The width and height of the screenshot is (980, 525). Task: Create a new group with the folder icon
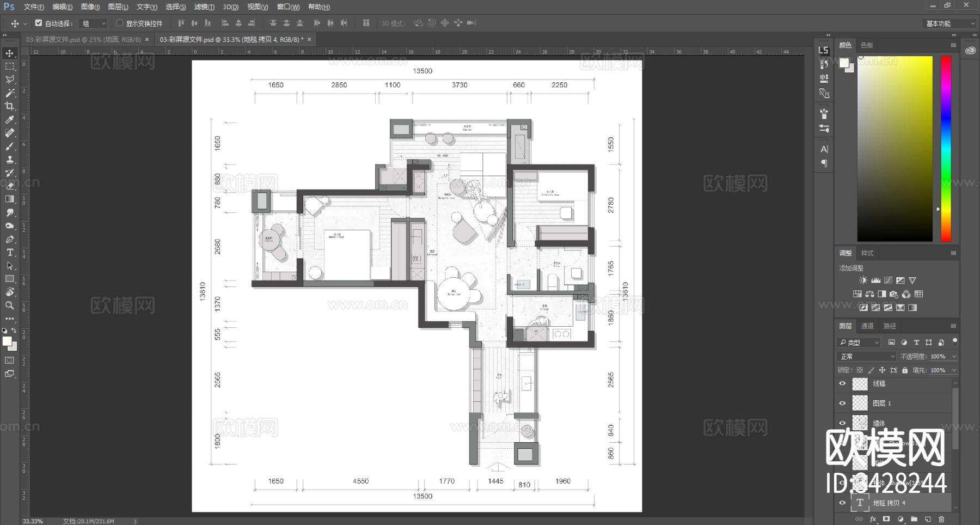(914, 519)
